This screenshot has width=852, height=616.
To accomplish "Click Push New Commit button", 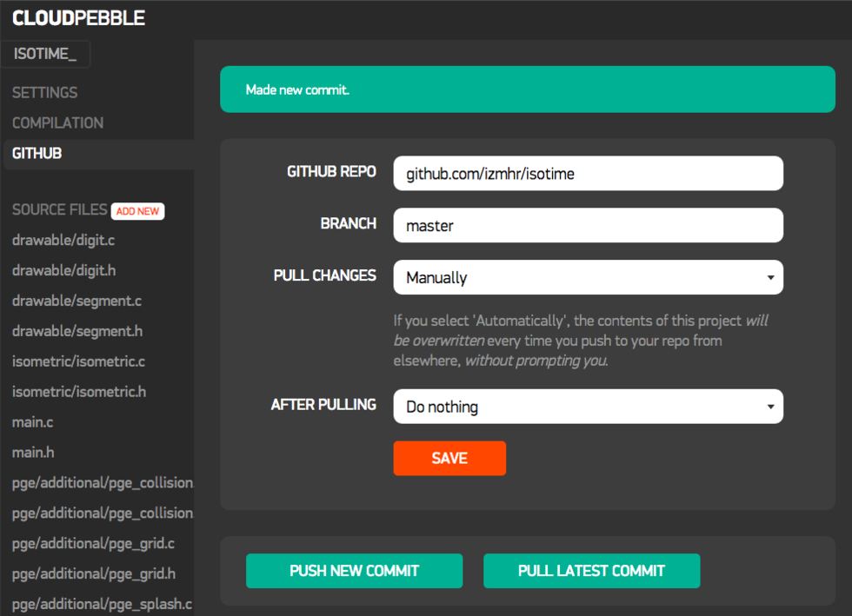I will tap(355, 571).
